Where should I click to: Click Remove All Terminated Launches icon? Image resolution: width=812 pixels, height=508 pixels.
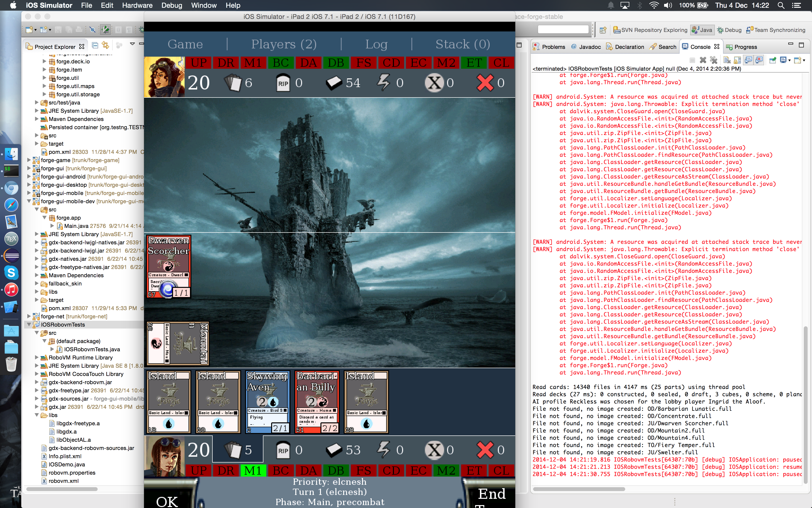pos(714,60)
